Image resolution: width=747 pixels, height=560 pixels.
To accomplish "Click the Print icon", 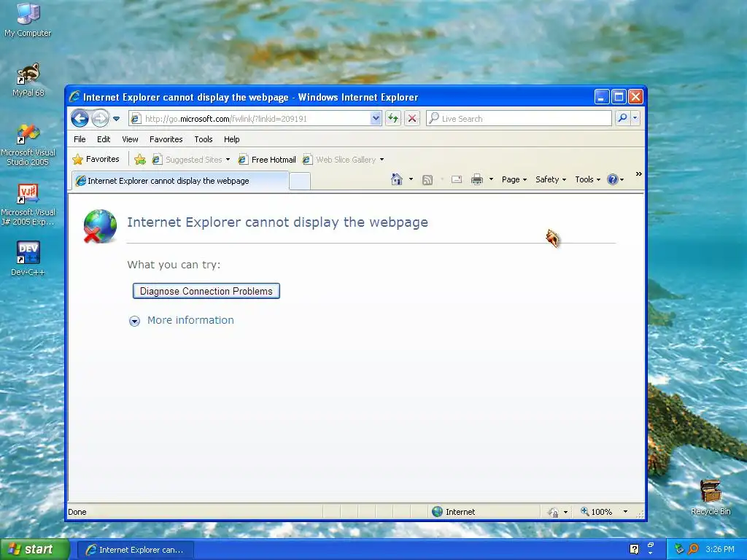I will (477, 179).
